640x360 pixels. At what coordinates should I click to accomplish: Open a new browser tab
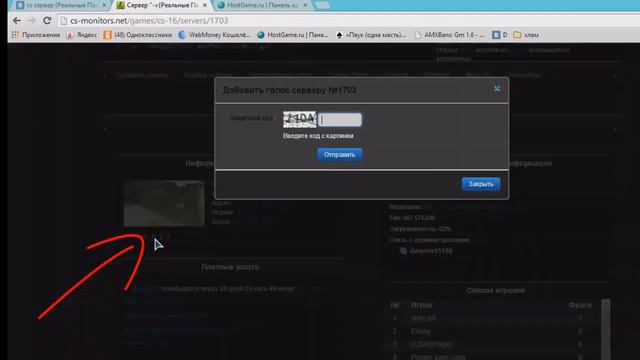tap(322, 5)
